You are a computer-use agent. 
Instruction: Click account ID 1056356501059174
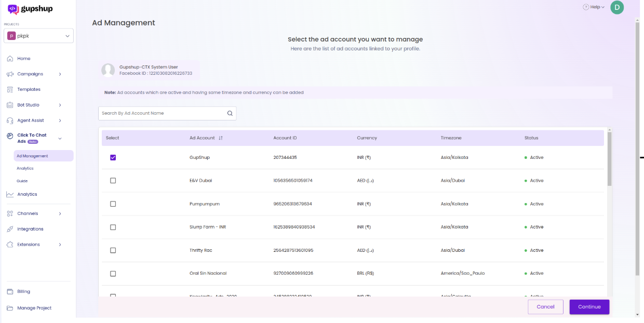coord(293,181)
